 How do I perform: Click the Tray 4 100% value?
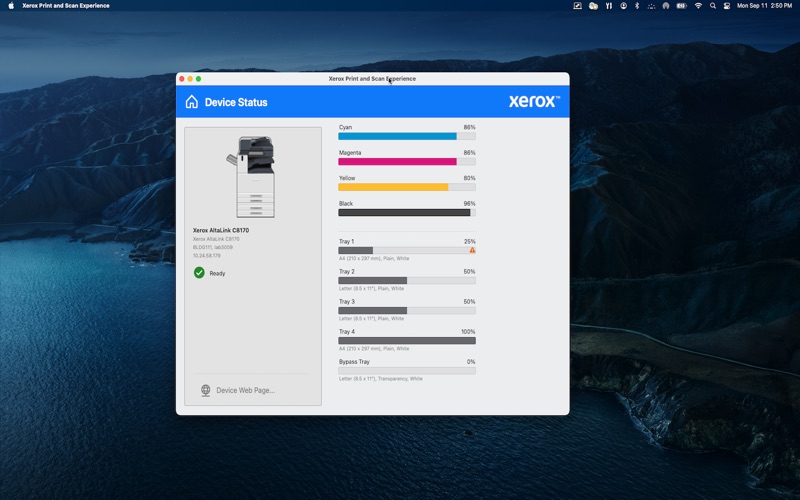click(468, 332)
